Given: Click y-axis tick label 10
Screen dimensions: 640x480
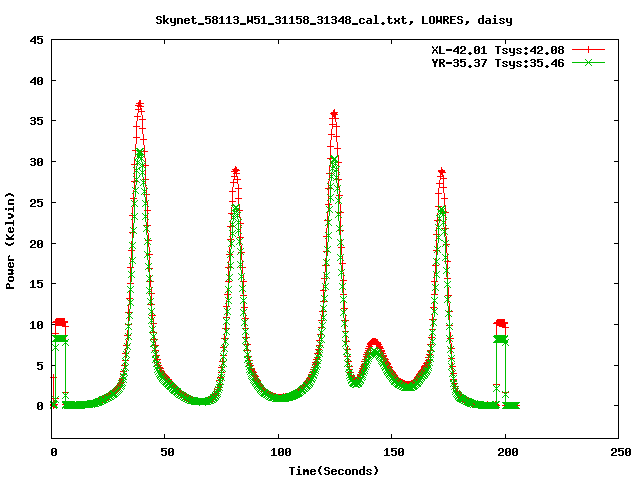Looking at the screenshot, I should coord(36,325).
